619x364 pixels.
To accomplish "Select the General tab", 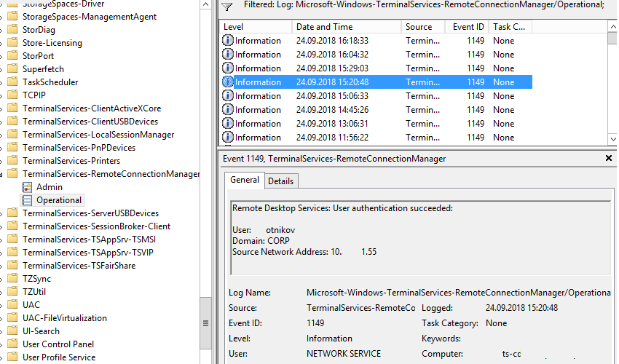I will pos(244,180).
